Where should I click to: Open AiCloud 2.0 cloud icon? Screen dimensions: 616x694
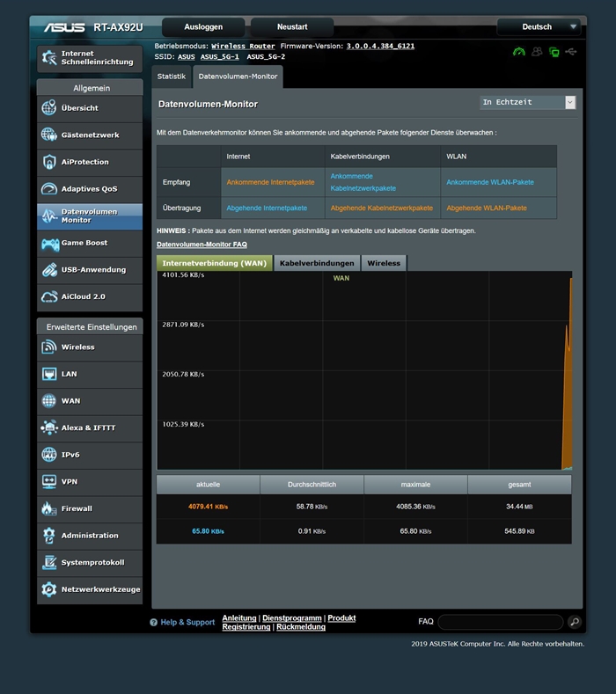point(48,296)
